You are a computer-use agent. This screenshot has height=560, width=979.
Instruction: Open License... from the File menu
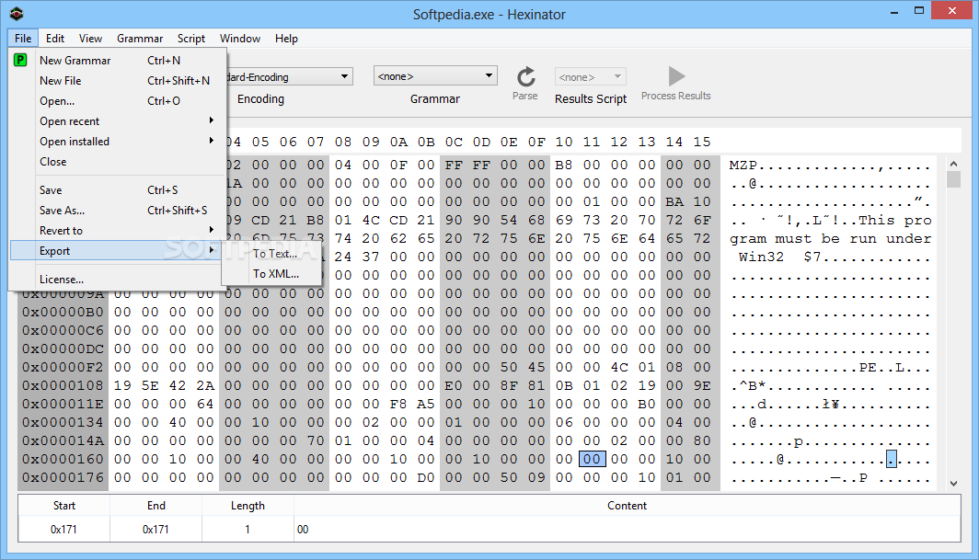point(118,280)
